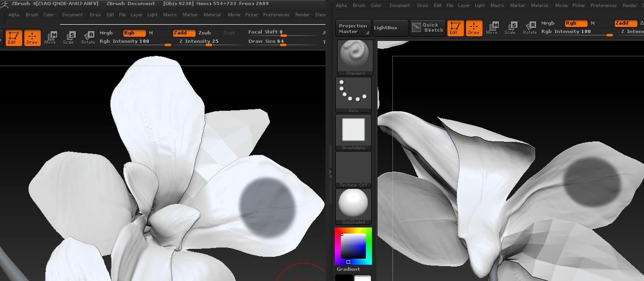Start a Quick Sketch session

pos(427,27)
